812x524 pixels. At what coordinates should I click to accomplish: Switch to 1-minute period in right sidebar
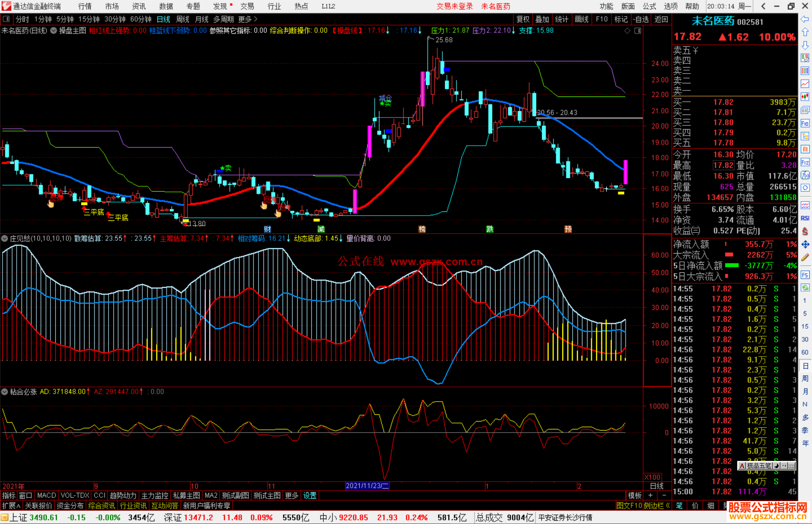805,301
